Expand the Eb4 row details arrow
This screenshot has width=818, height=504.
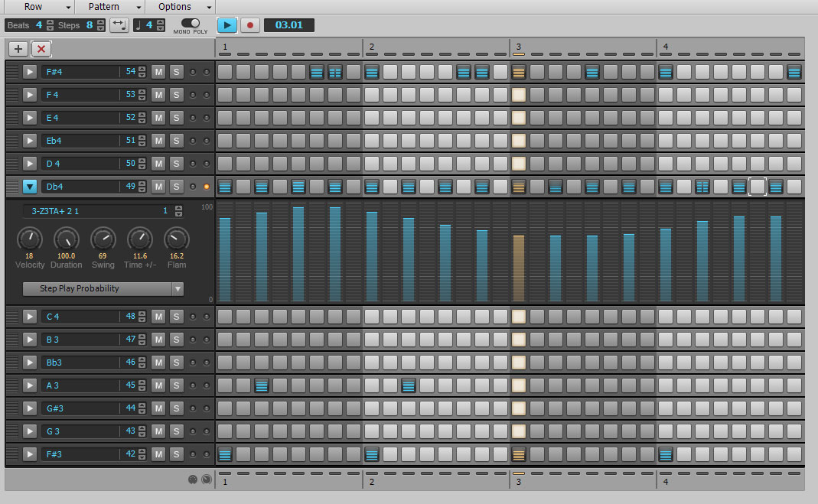(x=30, y=141)
